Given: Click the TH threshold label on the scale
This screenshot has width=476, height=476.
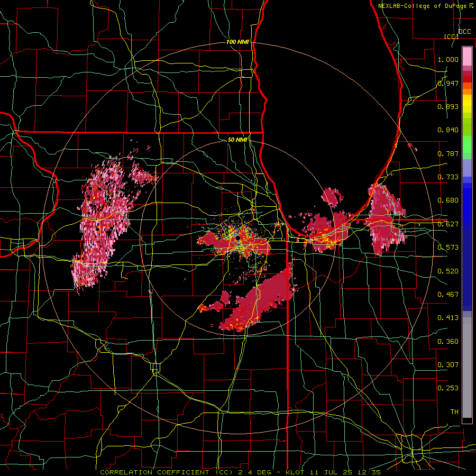Looking at the screenshot, I should tap(454, 412).
